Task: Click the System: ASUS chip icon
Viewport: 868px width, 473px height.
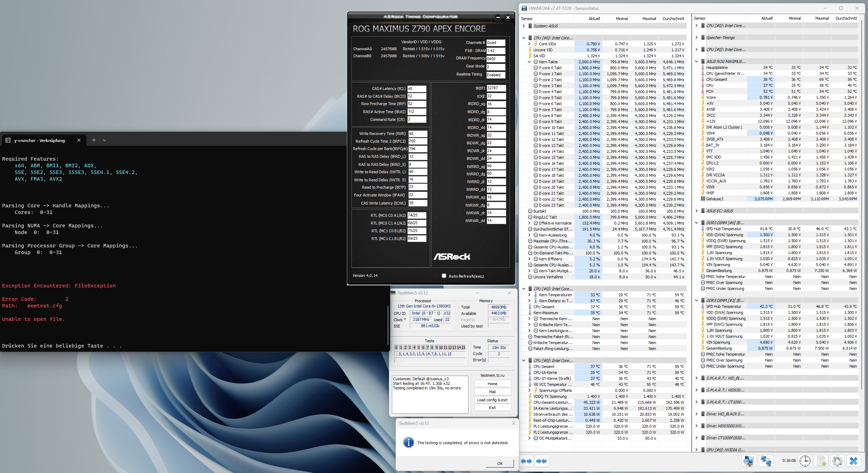Action: click(x=530, y=26)
